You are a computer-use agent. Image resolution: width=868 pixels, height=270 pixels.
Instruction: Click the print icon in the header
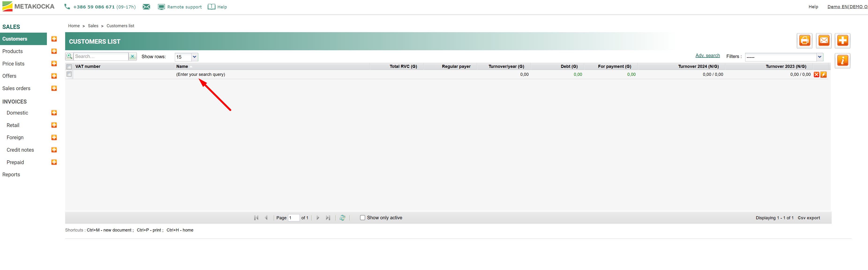(804, 41)
